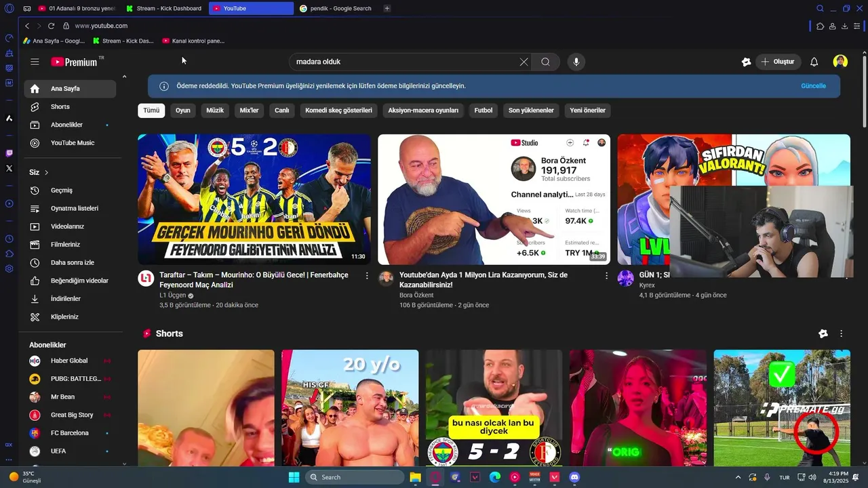868x488 pixels.
Task: Open the account avatar menu
Action: click(840, 62)
